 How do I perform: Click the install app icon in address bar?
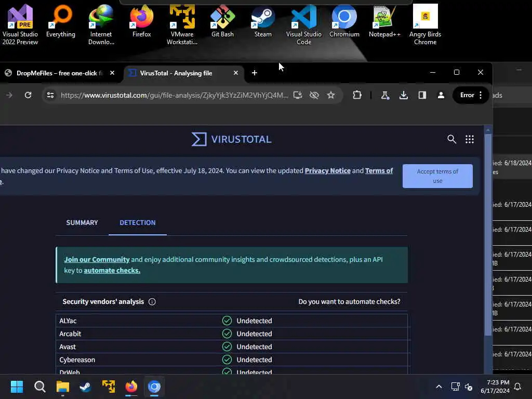click(x=298, y=96)
